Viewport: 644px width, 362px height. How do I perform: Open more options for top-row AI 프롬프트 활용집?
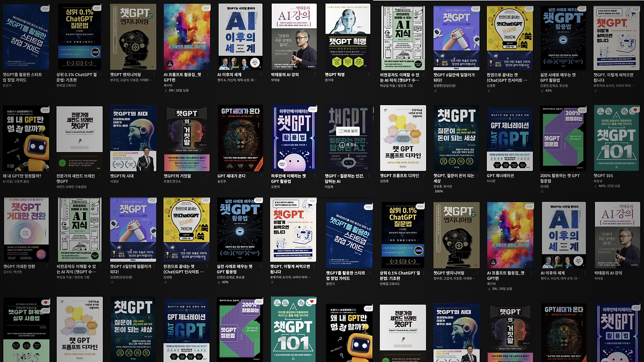point(208,74)
